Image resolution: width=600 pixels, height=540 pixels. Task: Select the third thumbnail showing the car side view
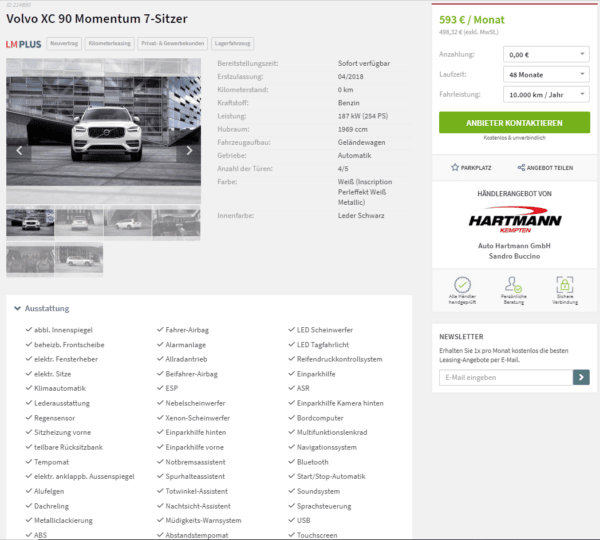point(127,223)
